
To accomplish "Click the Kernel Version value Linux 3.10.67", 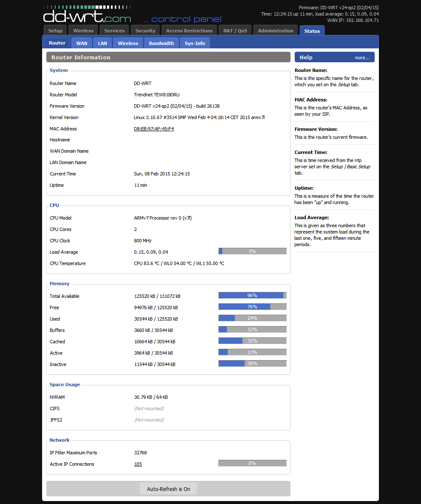I will (x=199, y=117).
